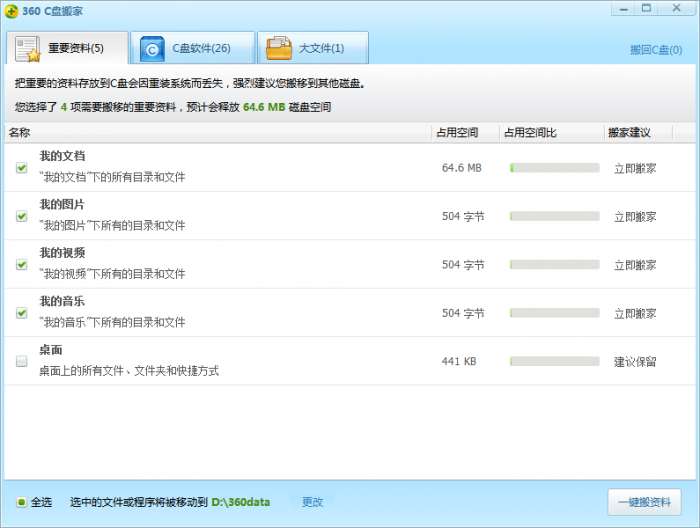The height and width of the screenshot is (528, 700).
Task: Maximize the 360 C盘搬家 window
Action: 646,8
